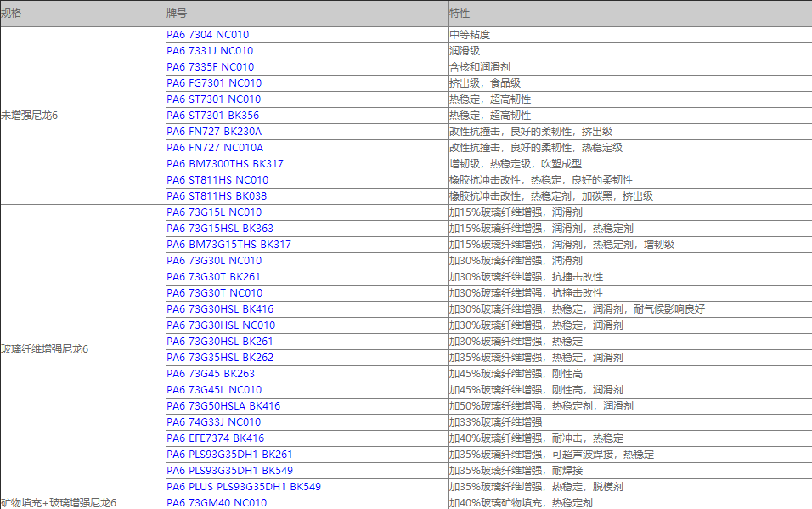Open the PA6 73G30HSL BK261 link

coord(220,341)
